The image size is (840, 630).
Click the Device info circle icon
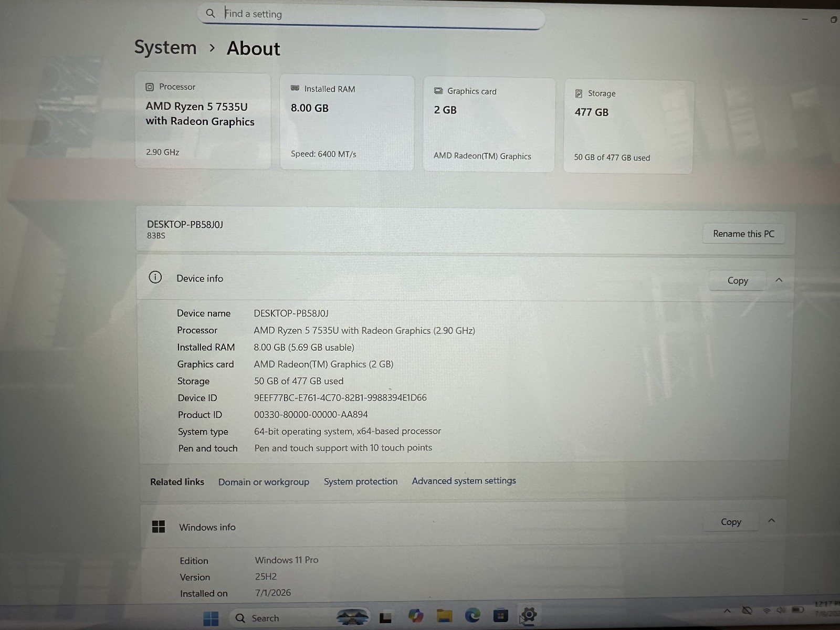(155, 277)
